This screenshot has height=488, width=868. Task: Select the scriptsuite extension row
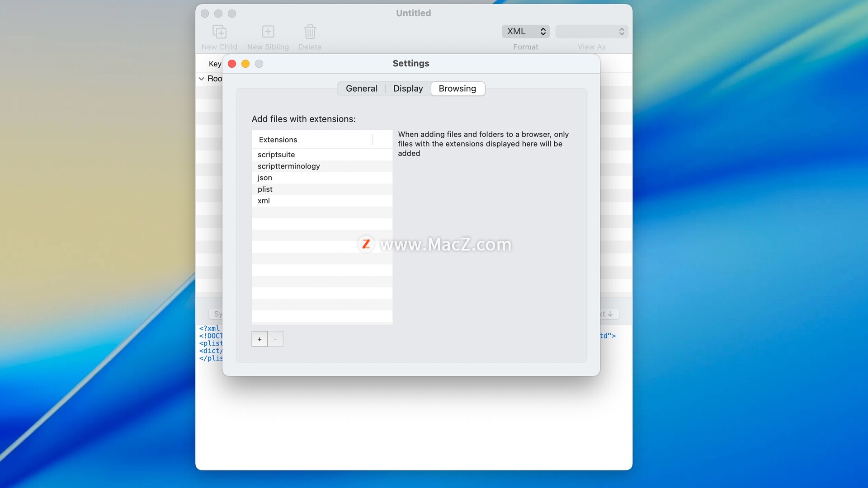pyautogui.click(x=276, y=155)
